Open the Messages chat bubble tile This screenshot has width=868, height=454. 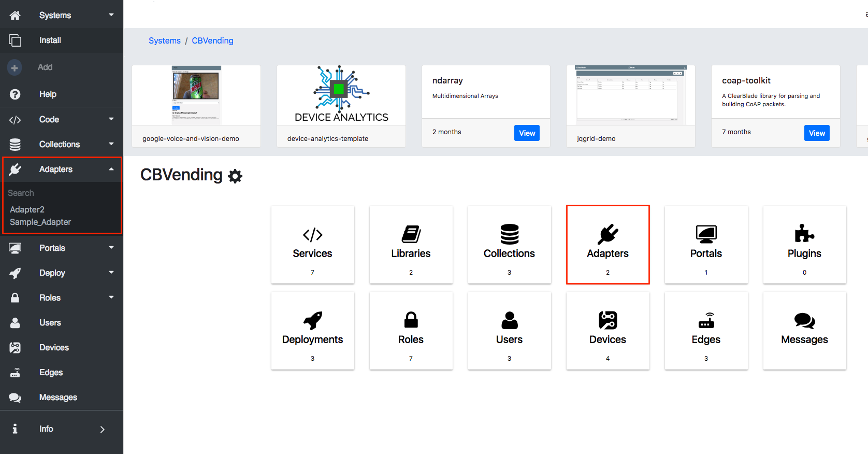(804, 321)
